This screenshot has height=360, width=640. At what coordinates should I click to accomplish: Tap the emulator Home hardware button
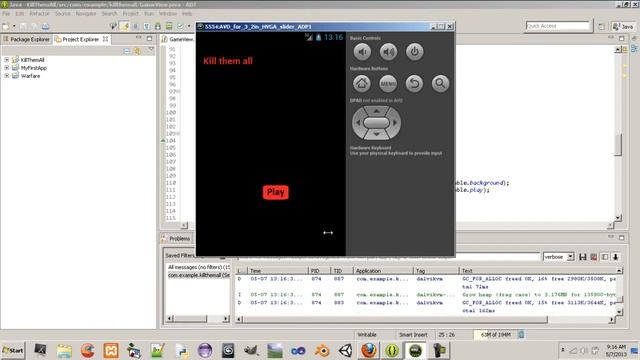point(362,84)
